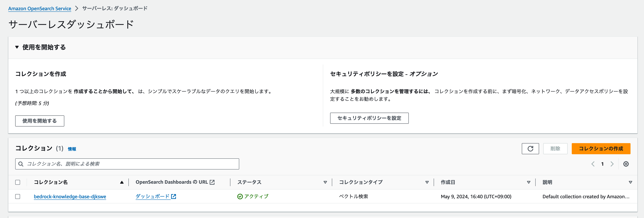Viewport: 644px width, 218px height.
Task: Open dashboard via external link icon
Action: tap(174, 197)
